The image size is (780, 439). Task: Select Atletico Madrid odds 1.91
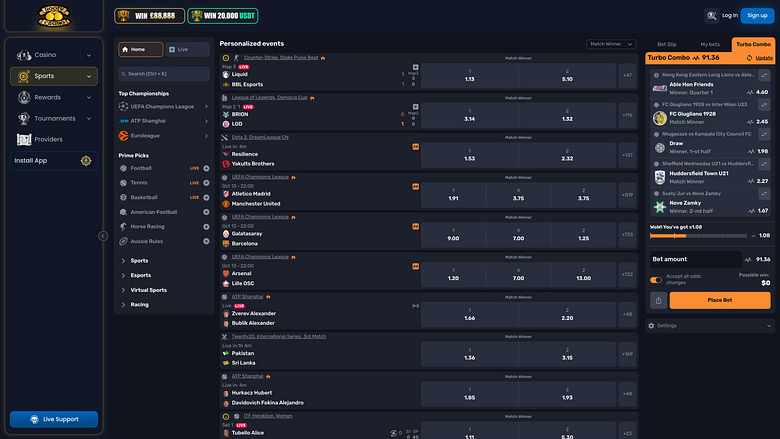point(453,195)
